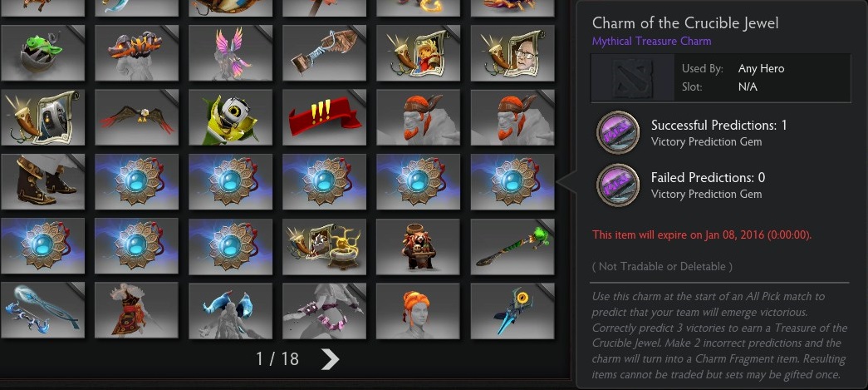The image size is (868, 390).
Task: Choose the yellow-green robot courier item
Action: (x=230, y=117)
